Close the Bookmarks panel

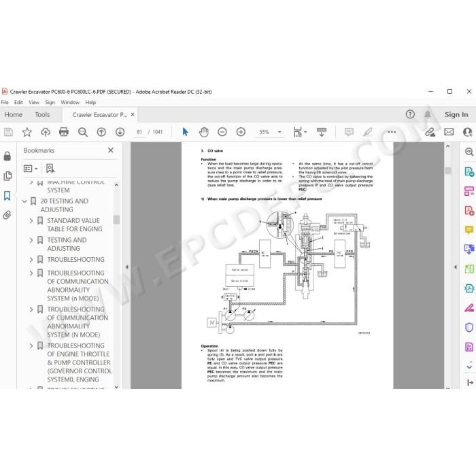[111, 150]
